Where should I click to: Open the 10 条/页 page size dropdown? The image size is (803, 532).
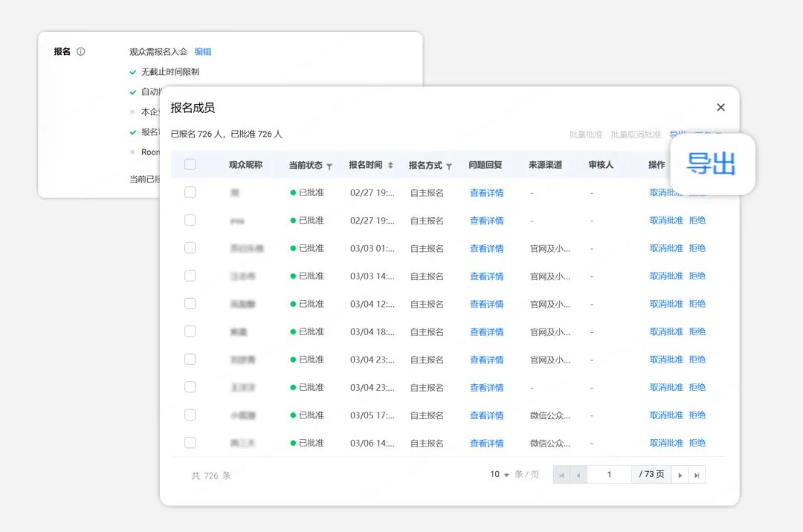500,474
